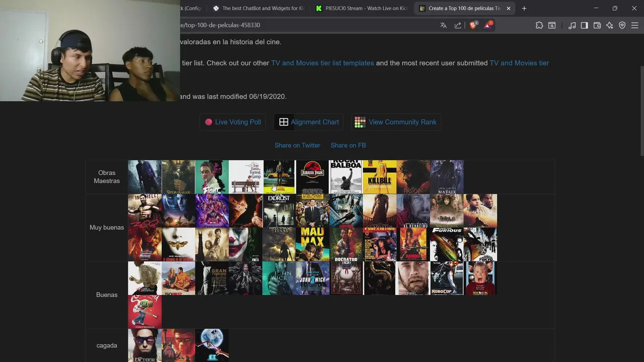Select the Jurassic Park poster

(312, 177)
